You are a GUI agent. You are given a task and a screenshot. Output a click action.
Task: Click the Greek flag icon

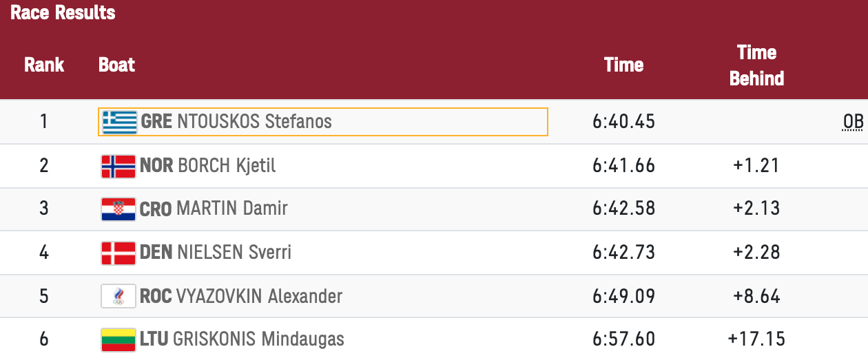(119, 122)
